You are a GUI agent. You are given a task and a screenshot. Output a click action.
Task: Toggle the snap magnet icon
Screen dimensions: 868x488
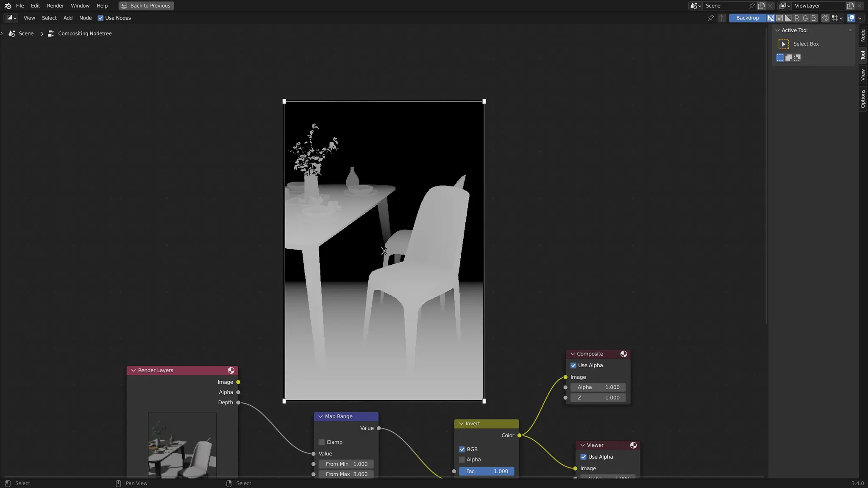825,18
